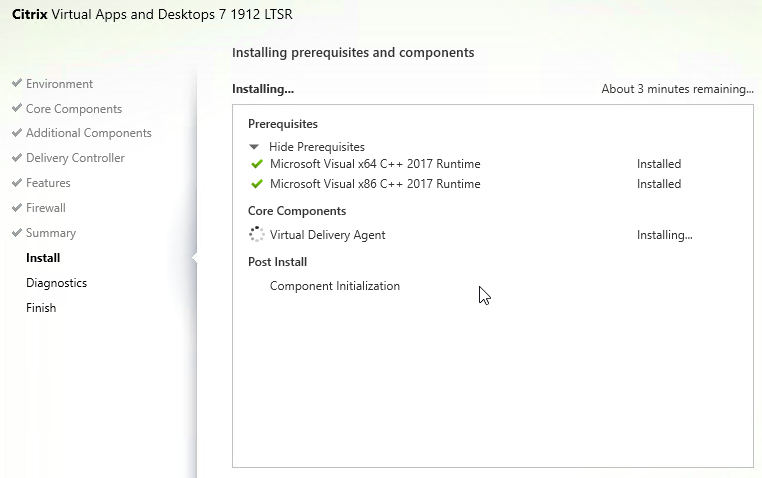This screenshot has height=478, width=762.
Task: Click the About 3 minutes remaining text
Action: (x=677, y=89)
